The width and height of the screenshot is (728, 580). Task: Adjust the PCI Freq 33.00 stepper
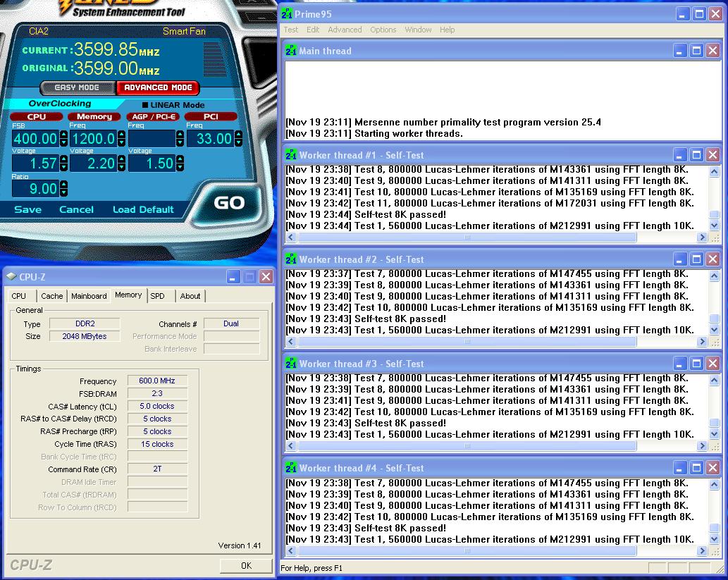pyautogui.click(x=238, y=138)
